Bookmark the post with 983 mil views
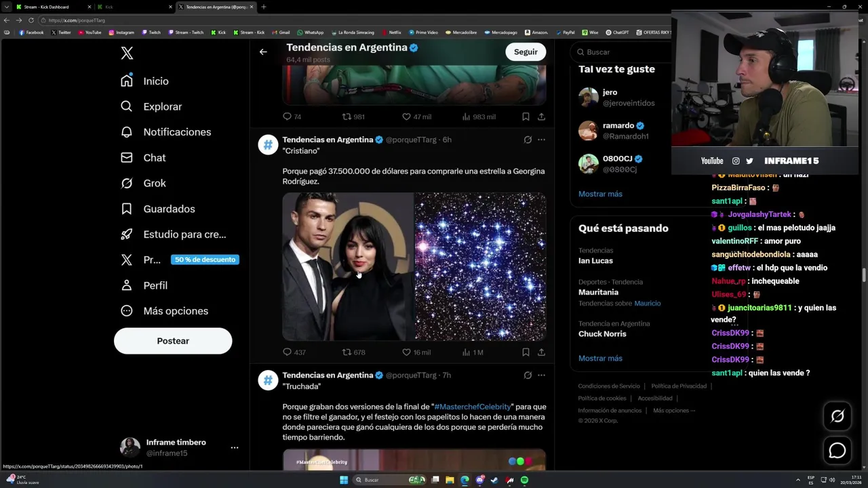This screenshot has height=488, width=868. 526,117
